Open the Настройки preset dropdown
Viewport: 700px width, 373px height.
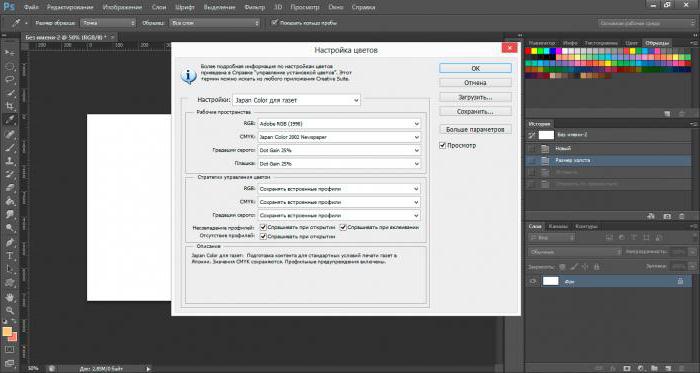[296, 100]
